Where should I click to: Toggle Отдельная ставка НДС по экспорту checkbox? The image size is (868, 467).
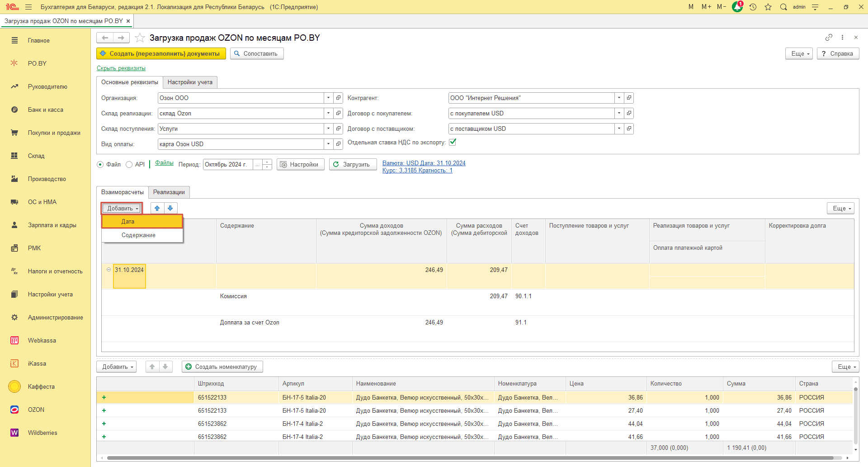pos(453,142)
